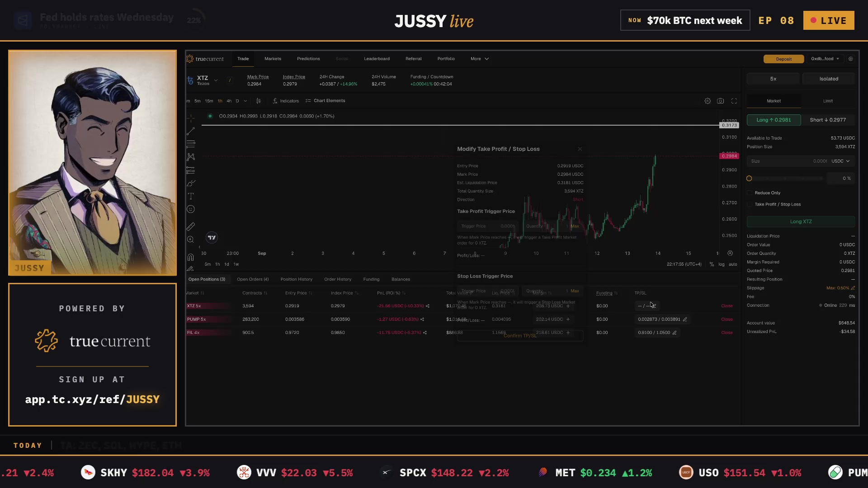Image resolution: width=868 pixels, height=488 pixels.
Task: Click the Deposit button
Action: [x=783, y=59]
